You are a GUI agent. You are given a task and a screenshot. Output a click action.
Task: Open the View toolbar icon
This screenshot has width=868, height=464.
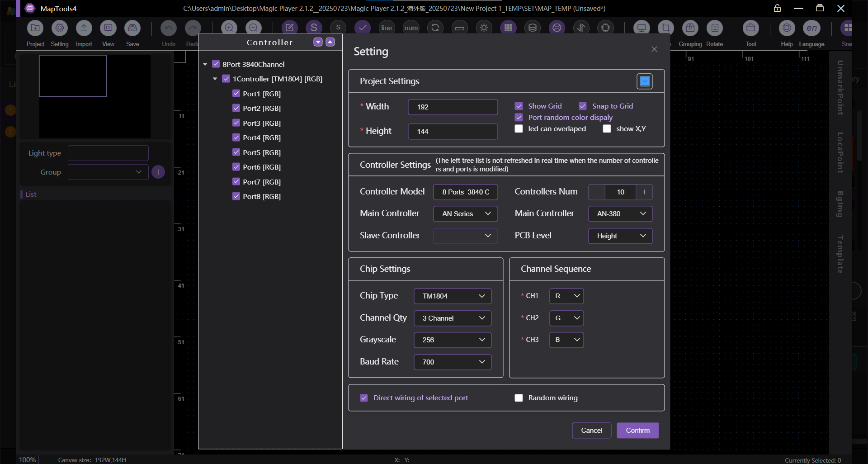point(108,28)
